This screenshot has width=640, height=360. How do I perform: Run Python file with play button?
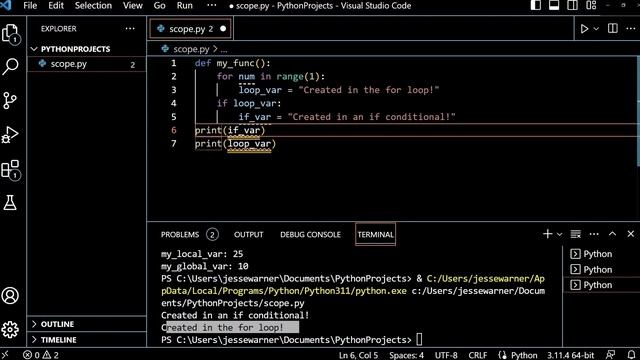pyautogui.click(x=584, y=29)
